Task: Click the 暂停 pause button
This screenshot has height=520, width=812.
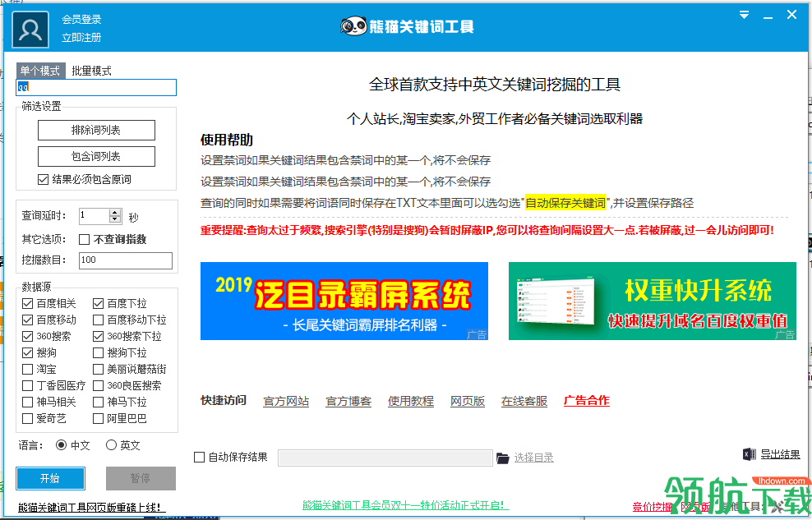Action: 141,478
